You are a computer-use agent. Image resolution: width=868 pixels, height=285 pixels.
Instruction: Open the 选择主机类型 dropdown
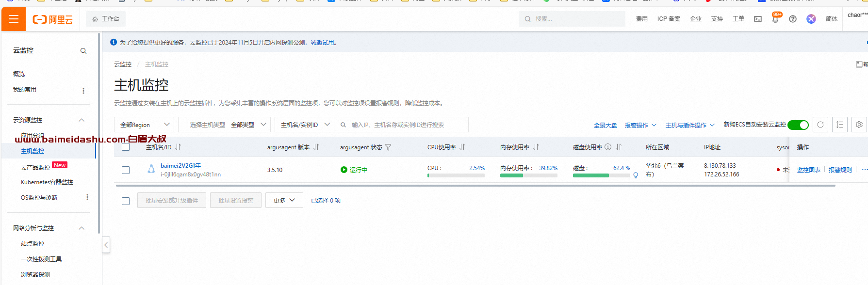point(225,125)
